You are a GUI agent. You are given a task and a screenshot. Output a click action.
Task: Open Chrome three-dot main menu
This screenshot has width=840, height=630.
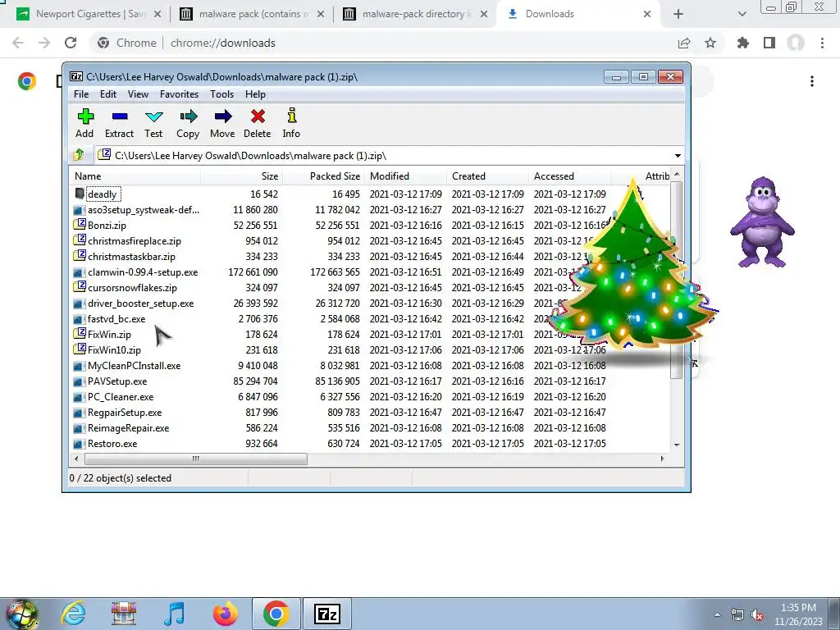tap(822, 43)
